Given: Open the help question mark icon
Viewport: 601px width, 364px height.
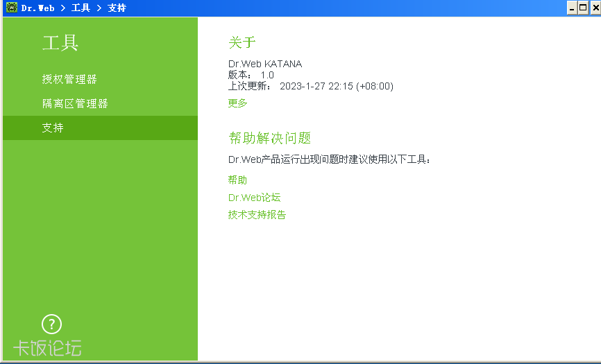Looking at the screenshot, I should (51, 324).
